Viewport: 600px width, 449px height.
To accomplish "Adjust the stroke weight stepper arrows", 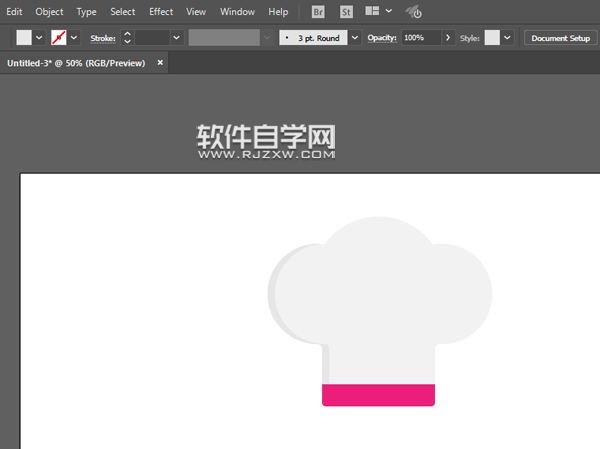I will click(127, 37).
